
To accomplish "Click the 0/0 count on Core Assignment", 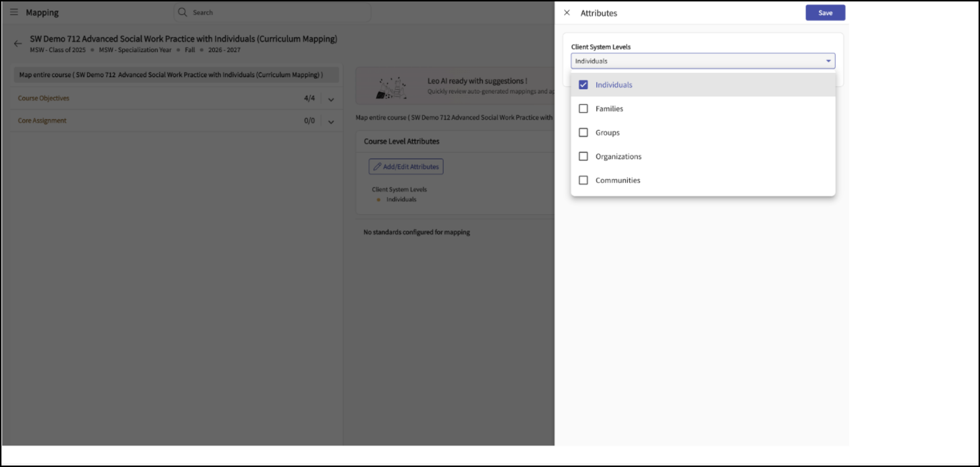I will click(309, 121).
